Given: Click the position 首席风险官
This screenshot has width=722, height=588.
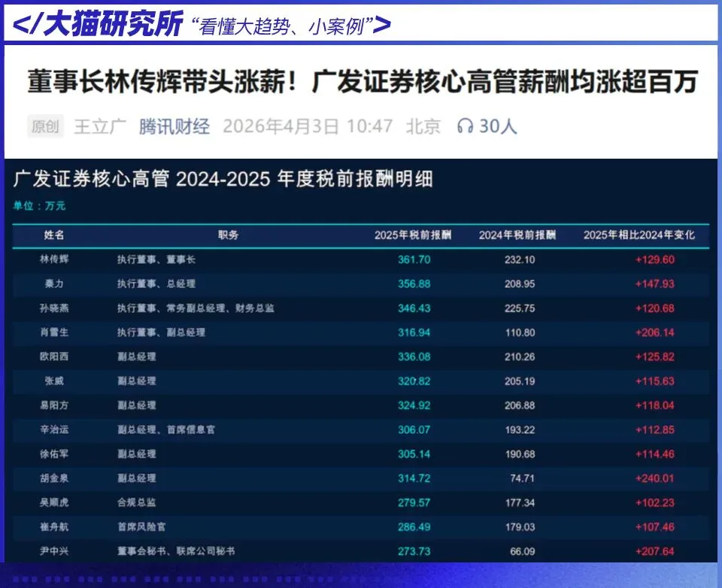Looking at the screenshot, I should click(x=141, y=527).
